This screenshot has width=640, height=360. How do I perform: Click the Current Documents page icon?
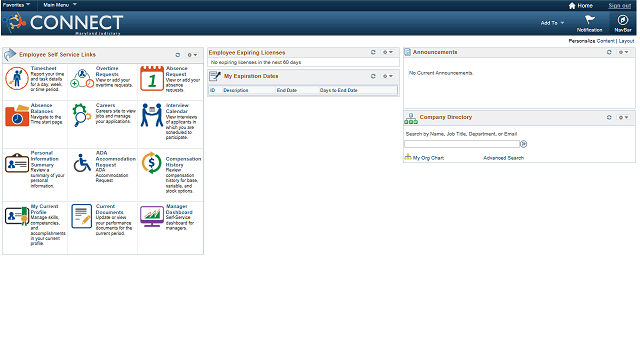[x=82, y=216]
